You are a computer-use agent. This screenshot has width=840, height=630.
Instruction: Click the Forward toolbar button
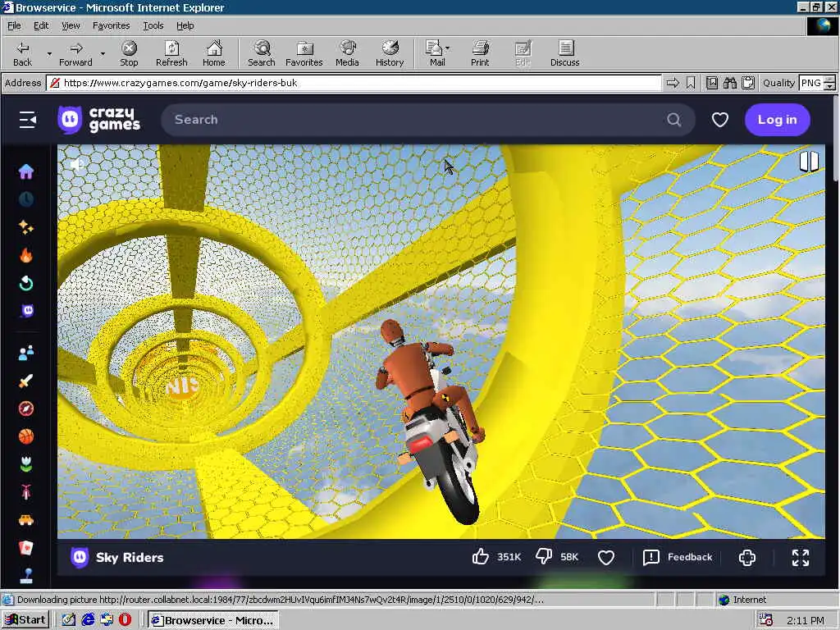(x=75, y=53)
